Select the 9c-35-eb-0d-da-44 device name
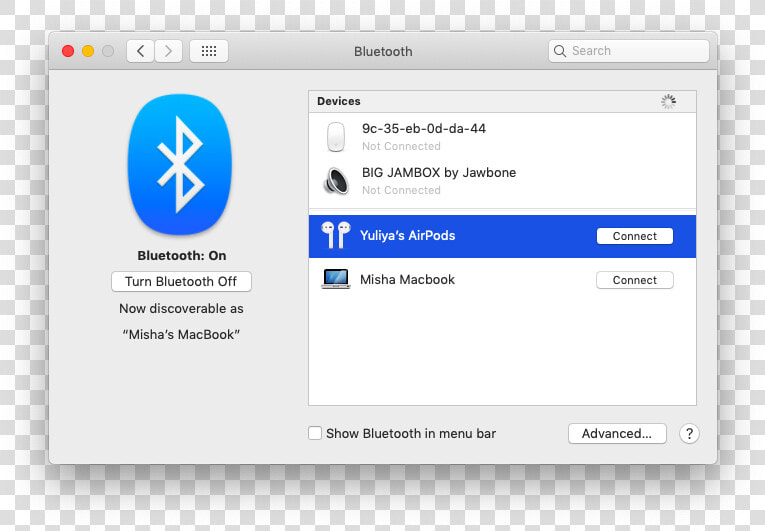Image resolution: width=765 pixels, height=531 pixels. click(x=424, y=129)
